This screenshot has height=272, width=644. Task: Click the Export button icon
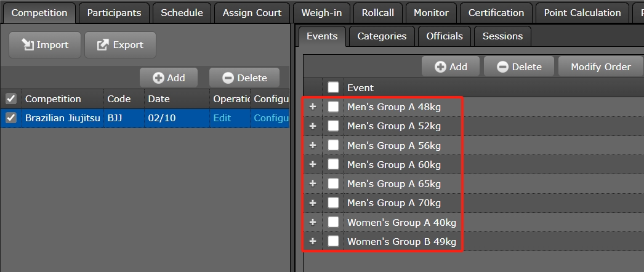(x=103, y=45)
